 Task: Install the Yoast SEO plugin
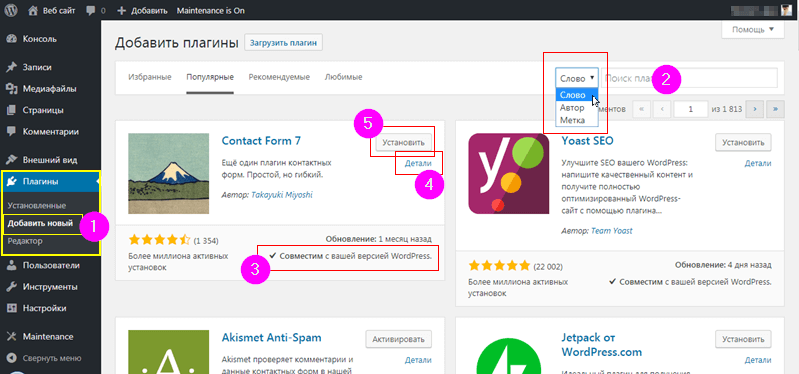click(x=743, y=142)
